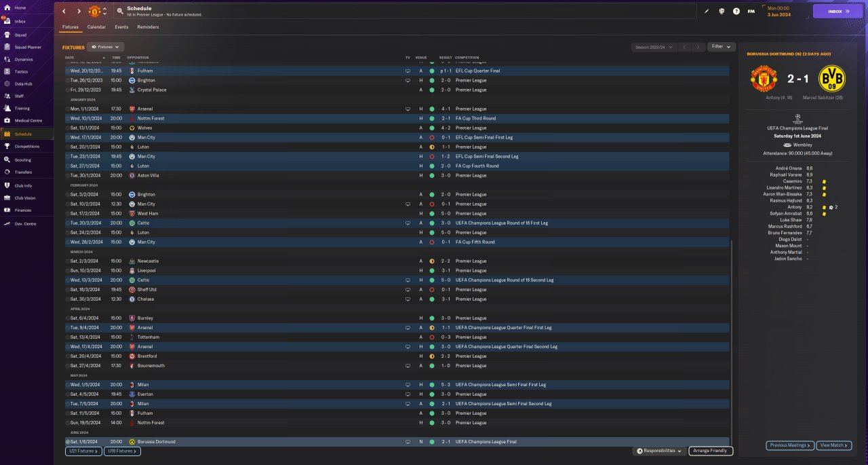
Task: Click the back navigation arrow
Action: coord(64,12)
